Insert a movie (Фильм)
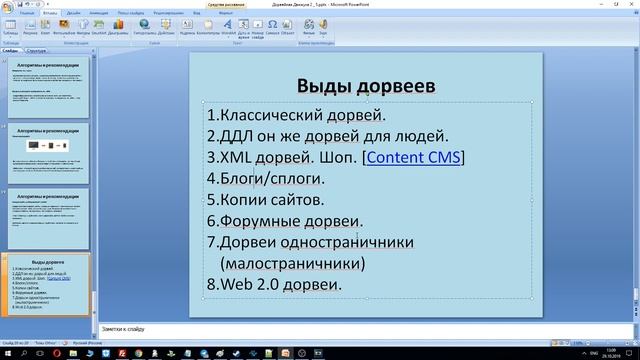The image size is (640, 360). 309,28
